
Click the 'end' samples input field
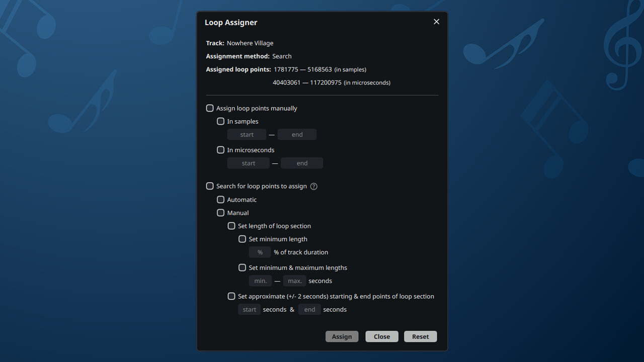297,134
